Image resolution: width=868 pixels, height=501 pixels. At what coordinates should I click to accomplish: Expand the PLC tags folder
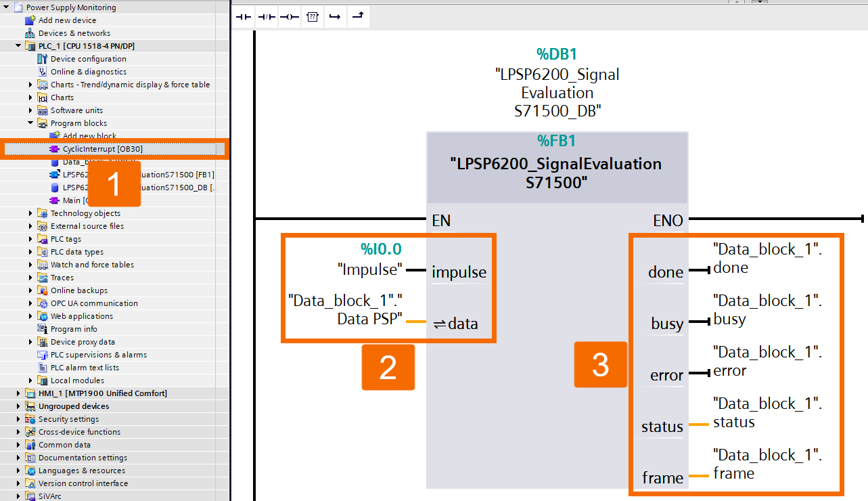tap(30, 239)
